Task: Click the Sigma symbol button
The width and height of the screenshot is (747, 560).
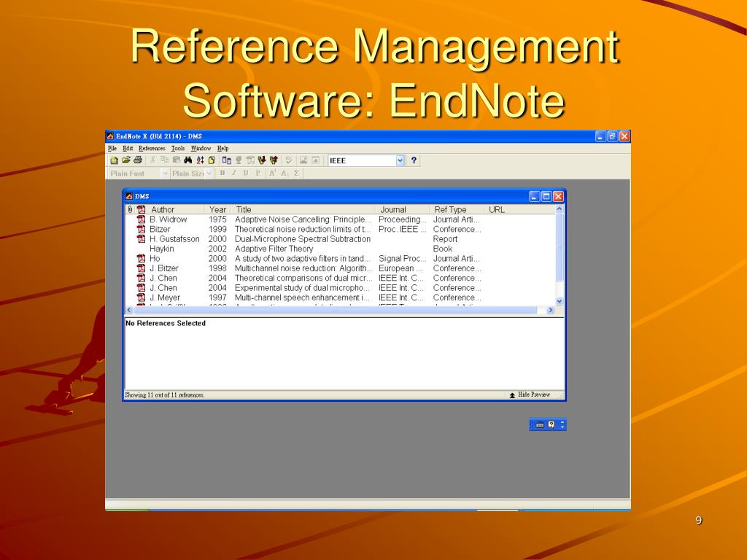Action: pyautogui.click(x=296, y=173)
